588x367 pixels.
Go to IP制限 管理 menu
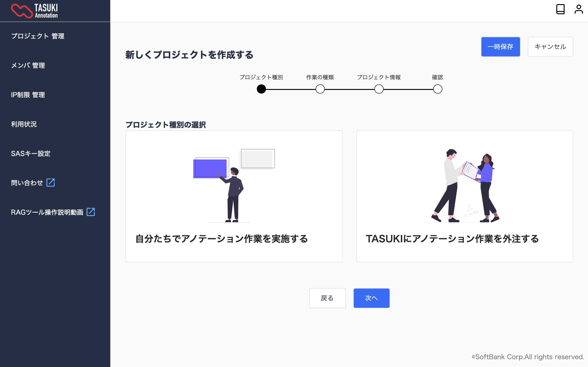pyautogui.click(x=28, y=95)
